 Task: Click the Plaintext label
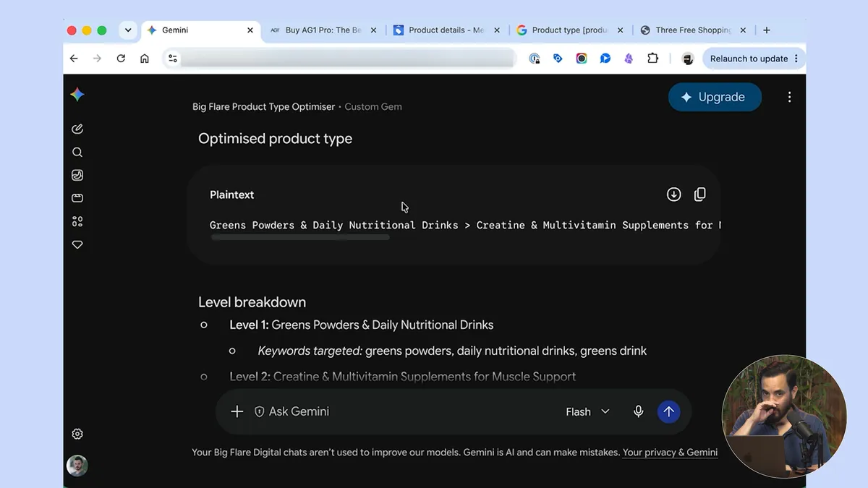click(231, 194)
